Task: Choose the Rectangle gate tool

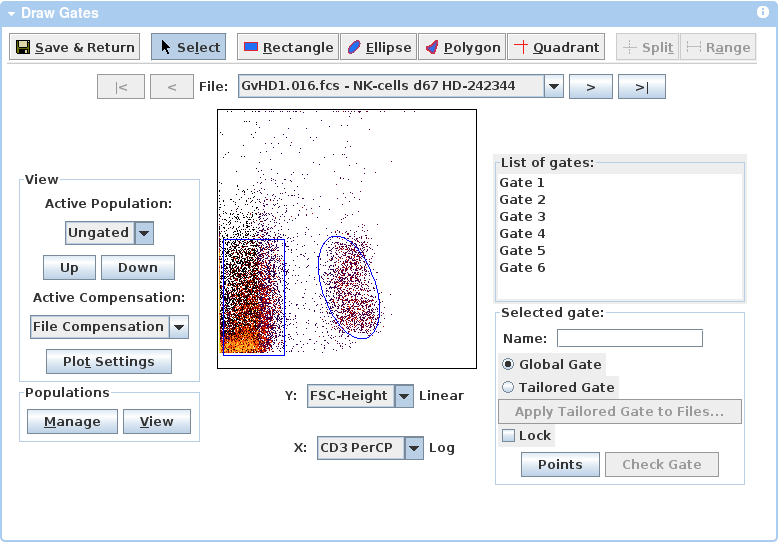Action: (288, 47)
